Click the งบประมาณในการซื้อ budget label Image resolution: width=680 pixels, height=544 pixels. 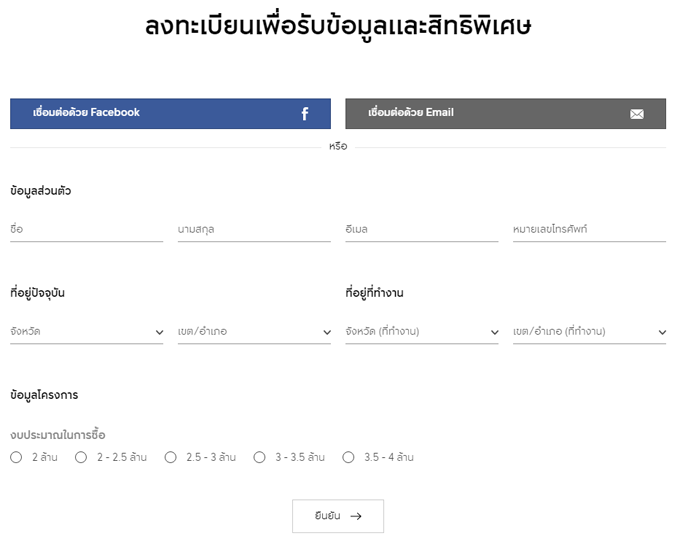point(58,435)
